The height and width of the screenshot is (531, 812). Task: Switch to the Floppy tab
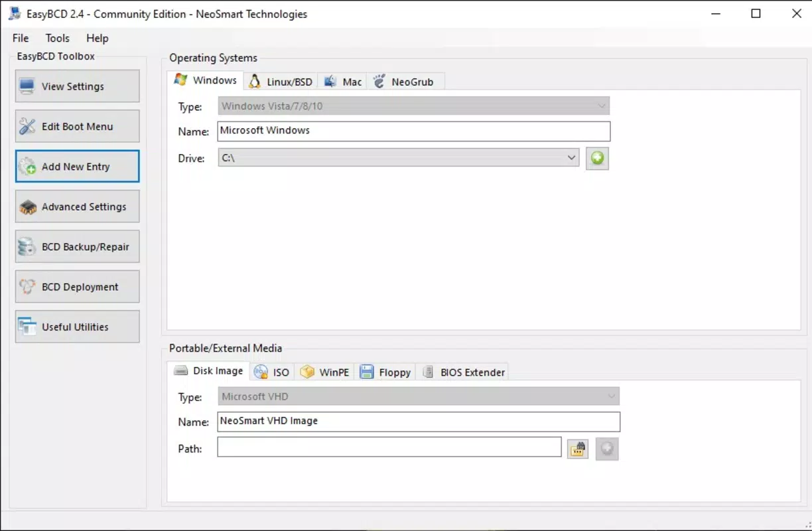386,372
